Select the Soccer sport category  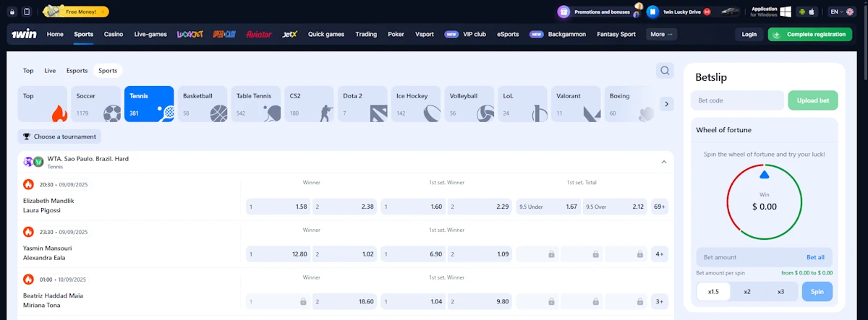pyautogui.click(x=96, y=104)
